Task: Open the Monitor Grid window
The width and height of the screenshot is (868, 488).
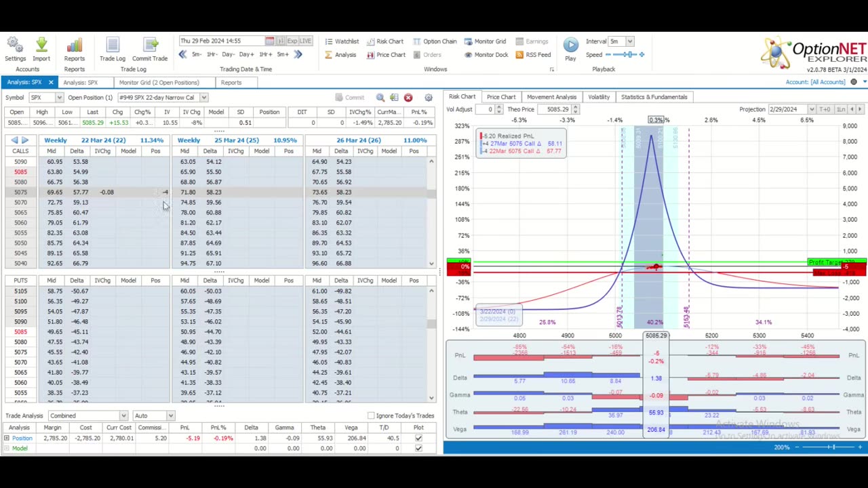Action: (x=485, y=41)
